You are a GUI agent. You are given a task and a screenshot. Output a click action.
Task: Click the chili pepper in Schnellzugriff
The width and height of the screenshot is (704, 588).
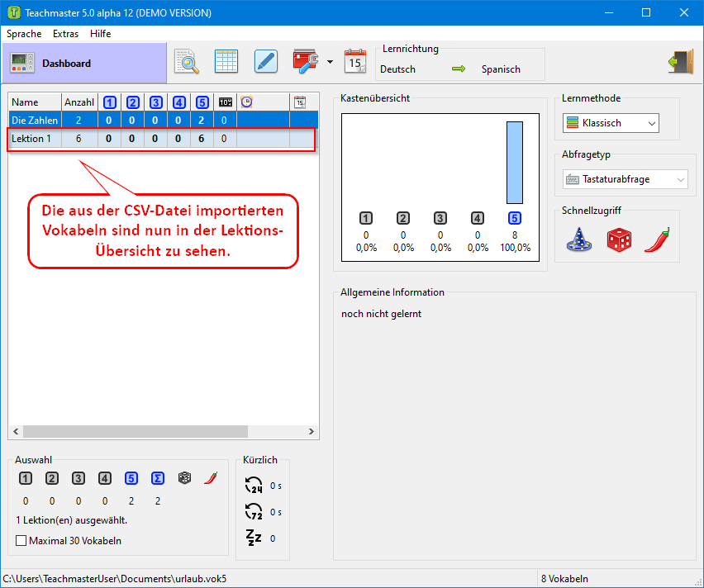click(656, 239)
